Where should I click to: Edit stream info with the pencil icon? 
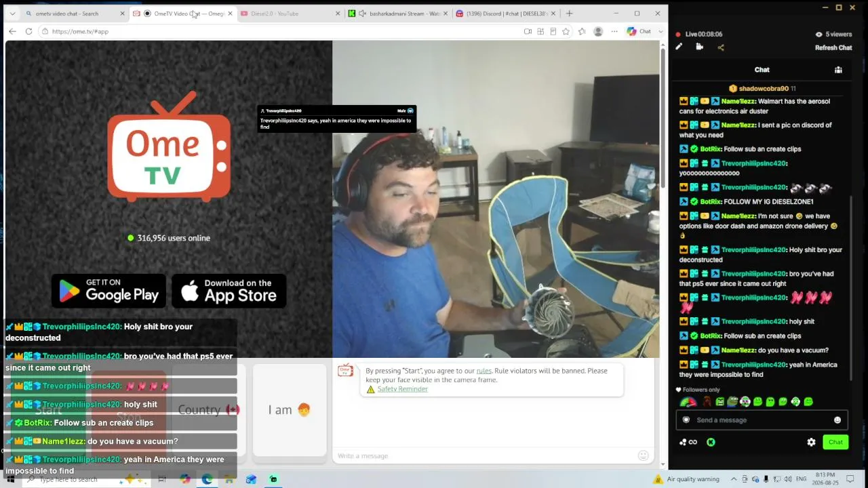679,47
